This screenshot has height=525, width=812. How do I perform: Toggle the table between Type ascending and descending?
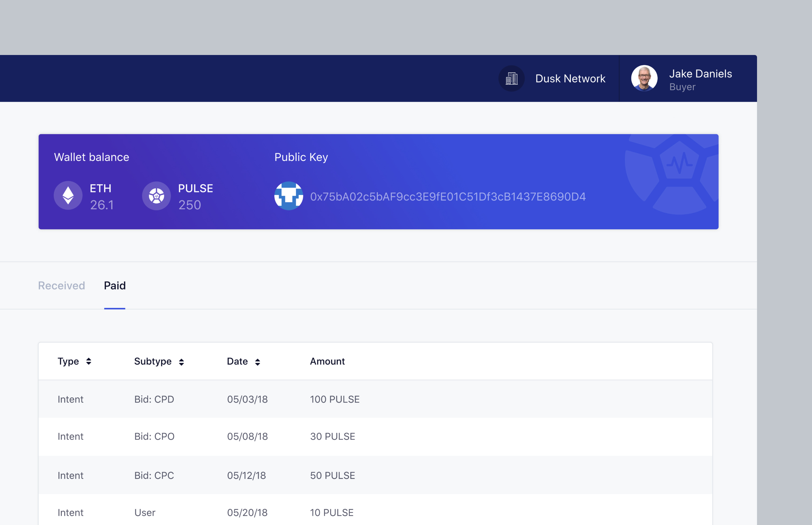[x=89, y=361]
